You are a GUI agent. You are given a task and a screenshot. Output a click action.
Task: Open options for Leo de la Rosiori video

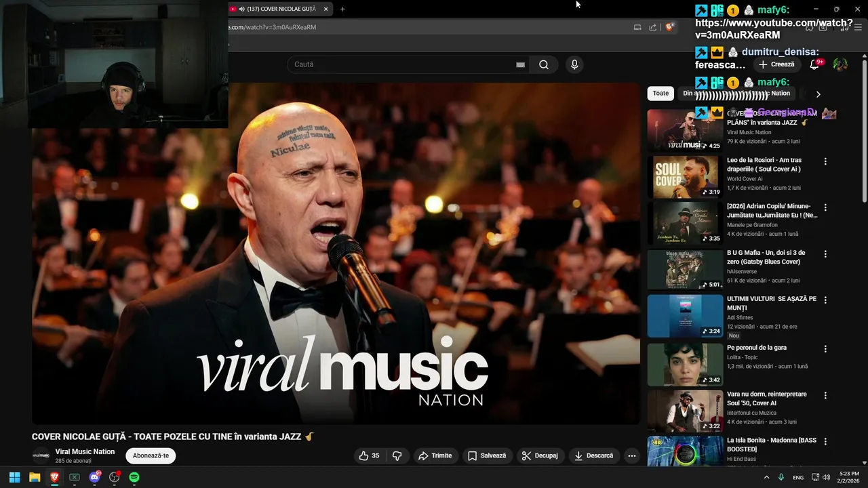tap(825, 161)
